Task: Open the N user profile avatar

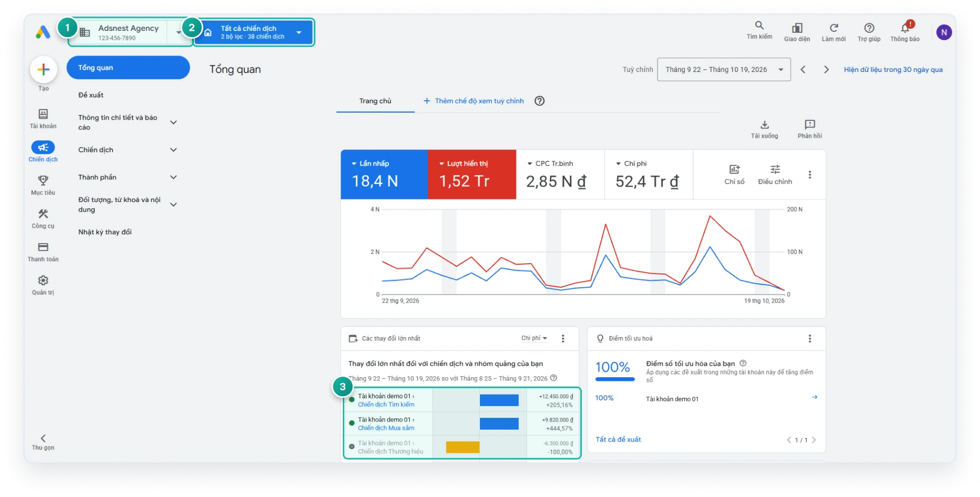Action: (943, 32)
